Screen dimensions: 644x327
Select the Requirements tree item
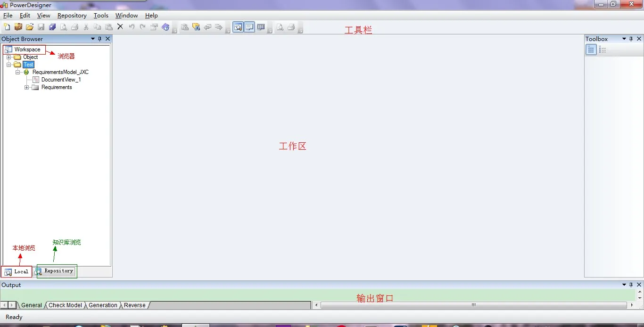pyautogui.click(x=57, y=87)
